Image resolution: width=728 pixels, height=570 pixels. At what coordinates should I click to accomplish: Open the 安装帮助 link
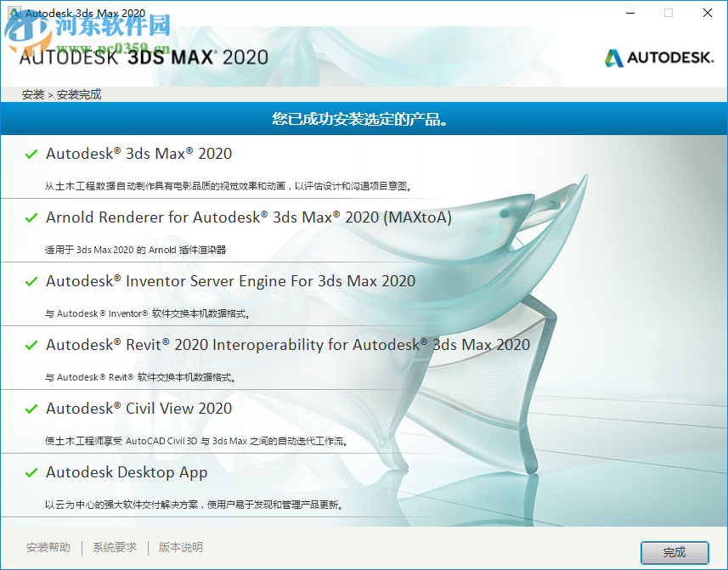pyautogui.click(x=48, y=548)
